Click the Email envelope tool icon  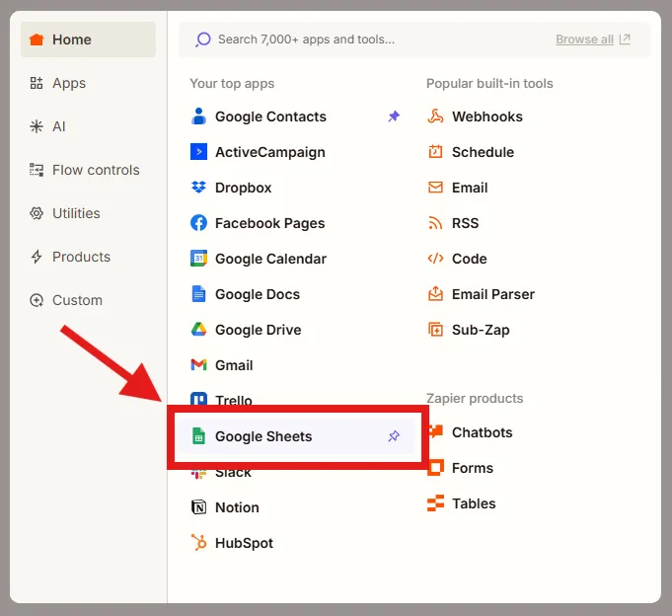pyautogui.click(x=435, y=188)
